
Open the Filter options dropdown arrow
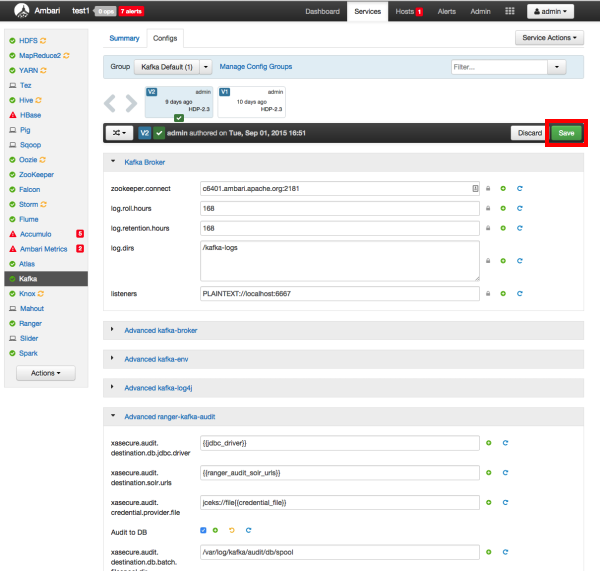tap(557, 67)
